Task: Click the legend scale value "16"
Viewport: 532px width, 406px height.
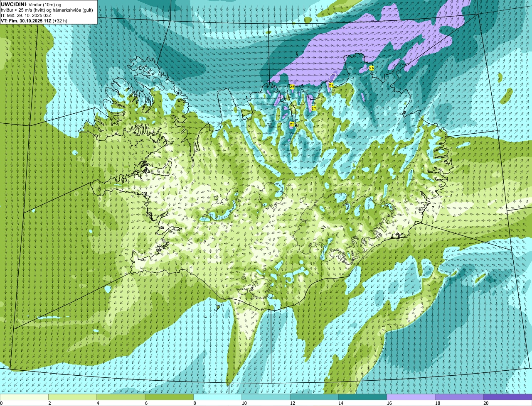Action: (x=389, y=403)
